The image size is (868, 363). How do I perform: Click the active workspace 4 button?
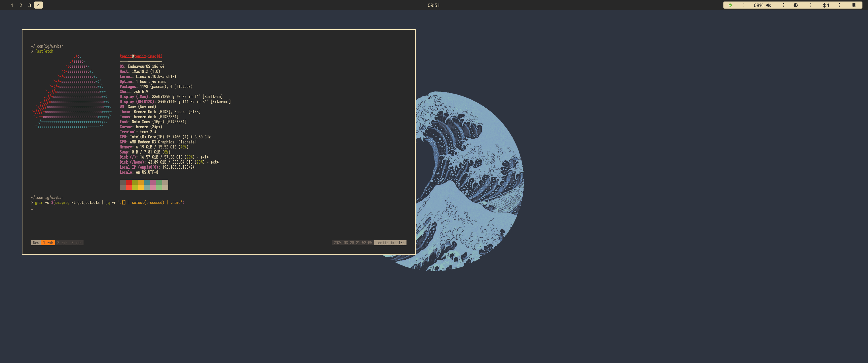(38, 5)
